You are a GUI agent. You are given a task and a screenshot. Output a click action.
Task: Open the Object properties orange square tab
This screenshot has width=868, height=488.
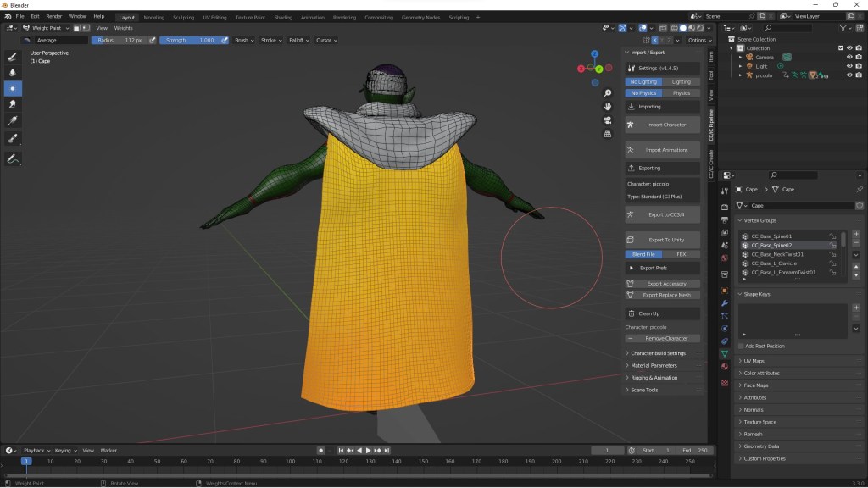[725, 291]
